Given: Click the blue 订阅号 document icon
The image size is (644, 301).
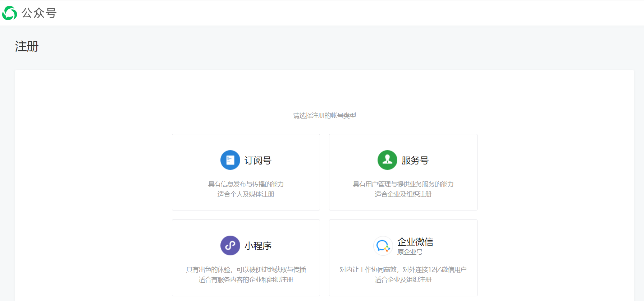Looking at the screenshot, I should (x=230, y=160).
